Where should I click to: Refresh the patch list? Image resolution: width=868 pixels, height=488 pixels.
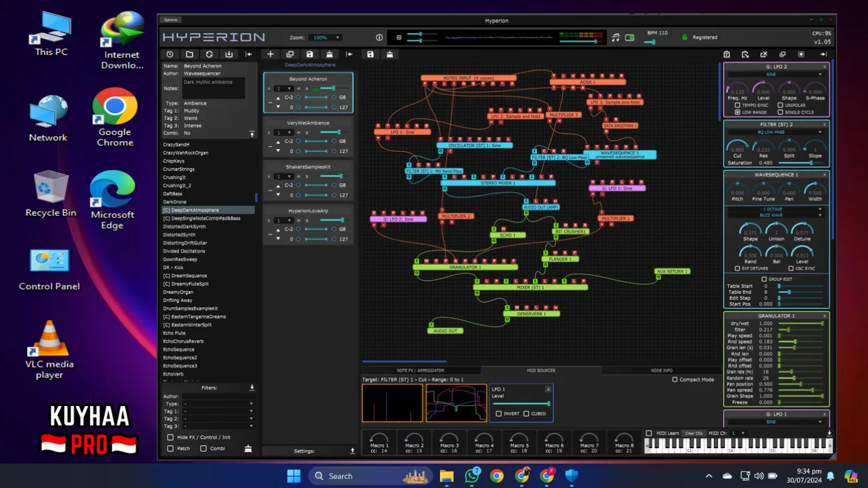(x=209, y=54)
